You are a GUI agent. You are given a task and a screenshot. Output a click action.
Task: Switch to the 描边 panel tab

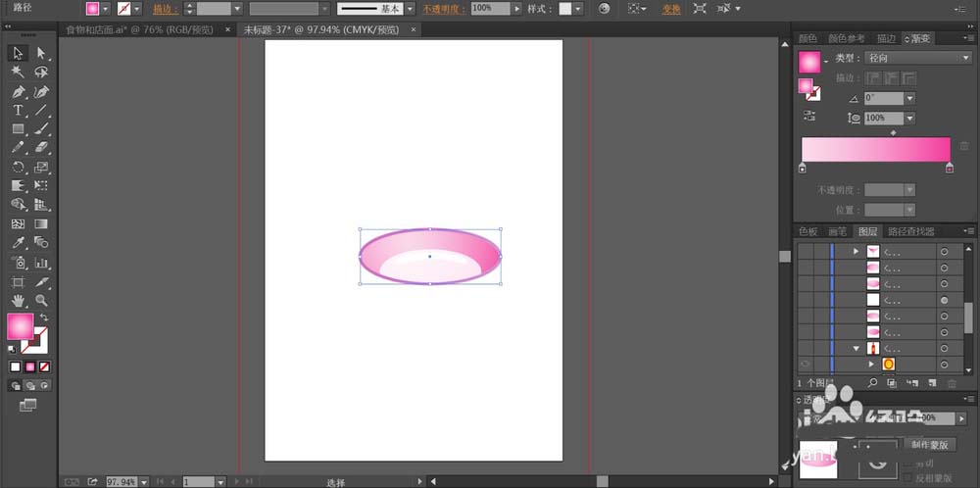click(x=886, y=39)
